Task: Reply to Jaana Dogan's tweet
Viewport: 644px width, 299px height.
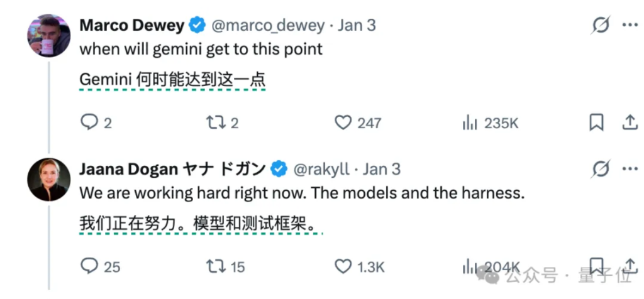Action: 89,266
